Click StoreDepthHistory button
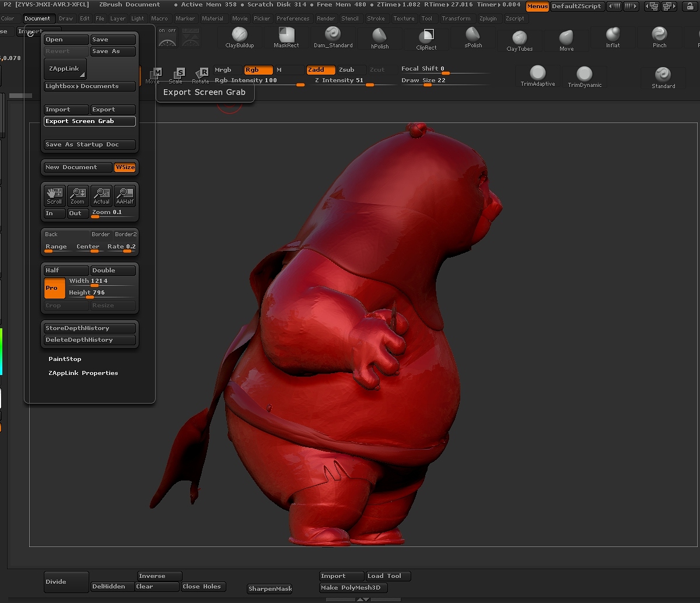 pyautogui.click(x=90, y=328)
